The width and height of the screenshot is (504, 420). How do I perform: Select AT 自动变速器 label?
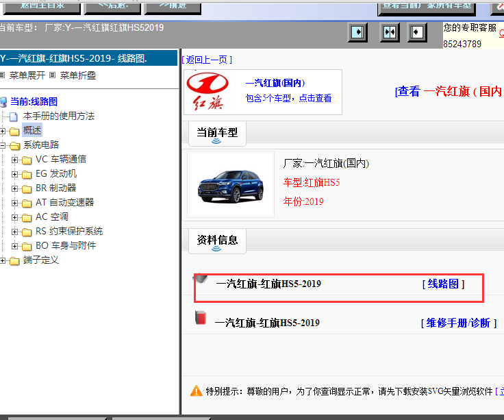click(x=64, y=203)
